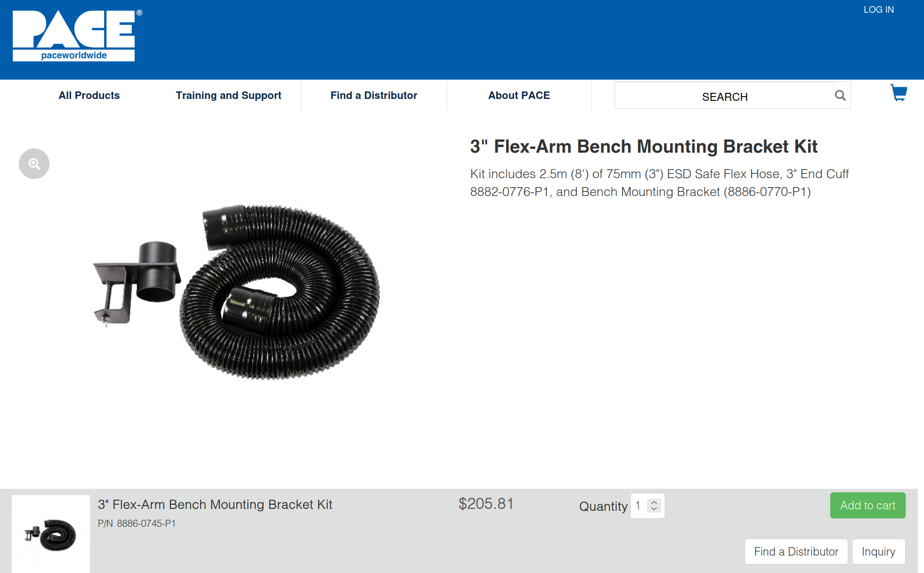Viewport: 924px width, 573px height.
Task: Select the small product thumbnail
Action: [x=51, y=534]
